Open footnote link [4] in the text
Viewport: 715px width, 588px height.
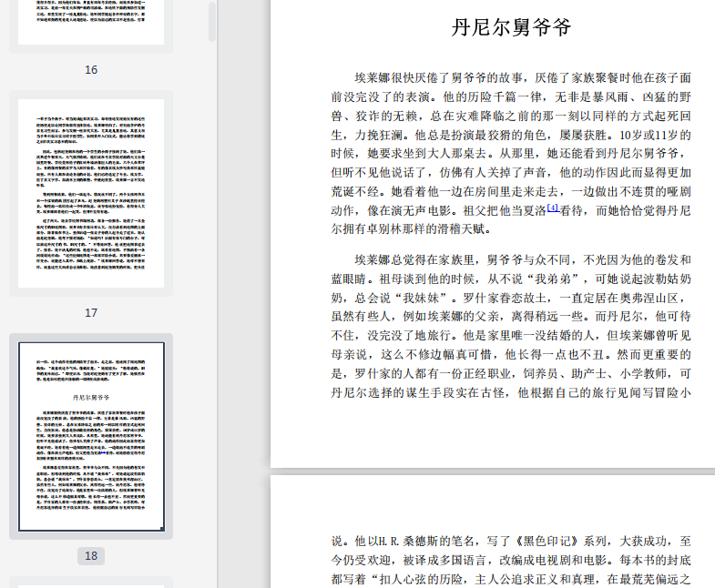click(553, 208)
